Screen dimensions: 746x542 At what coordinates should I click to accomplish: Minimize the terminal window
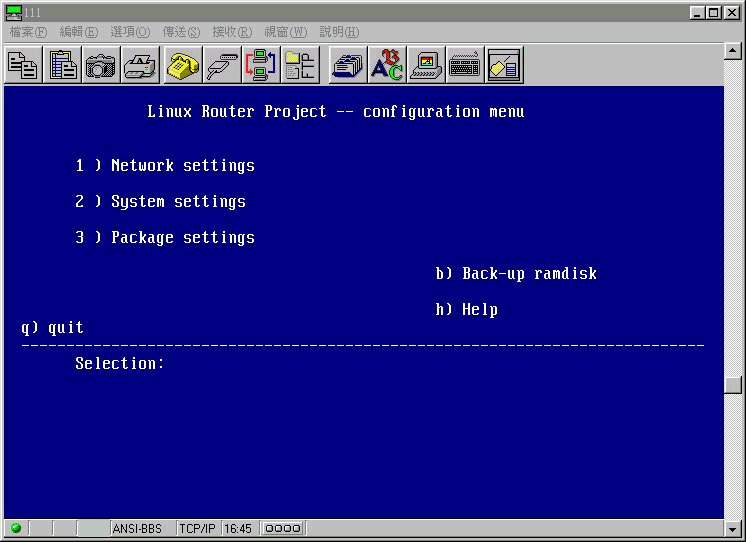697,13
